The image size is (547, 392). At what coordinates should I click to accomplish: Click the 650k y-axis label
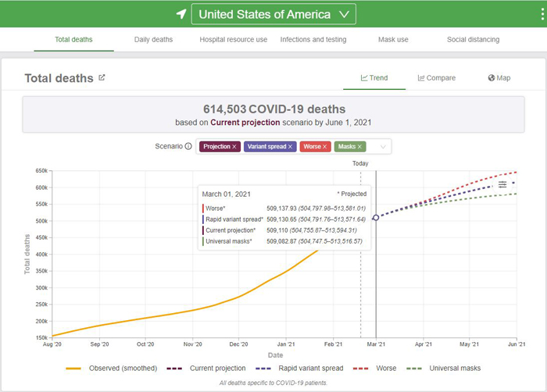41,170
